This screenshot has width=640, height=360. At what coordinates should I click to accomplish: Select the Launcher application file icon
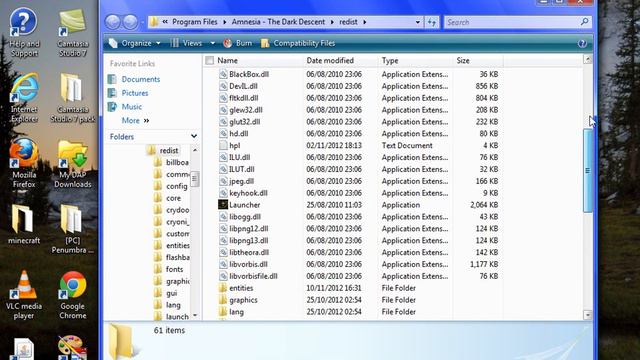(223, 205)
